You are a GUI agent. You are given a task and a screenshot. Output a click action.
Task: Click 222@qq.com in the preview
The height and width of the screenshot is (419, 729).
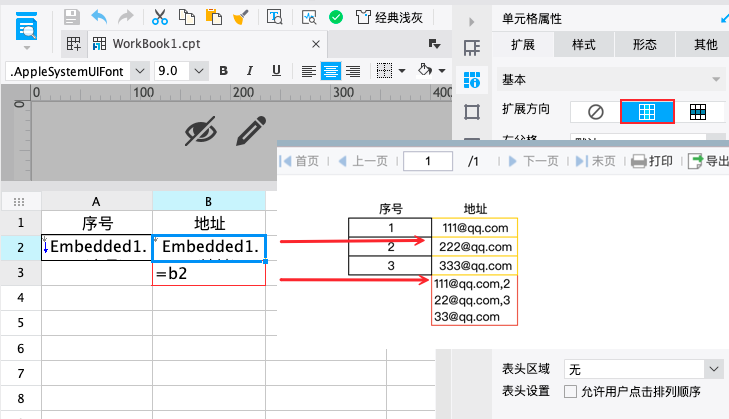pos(475,246)
